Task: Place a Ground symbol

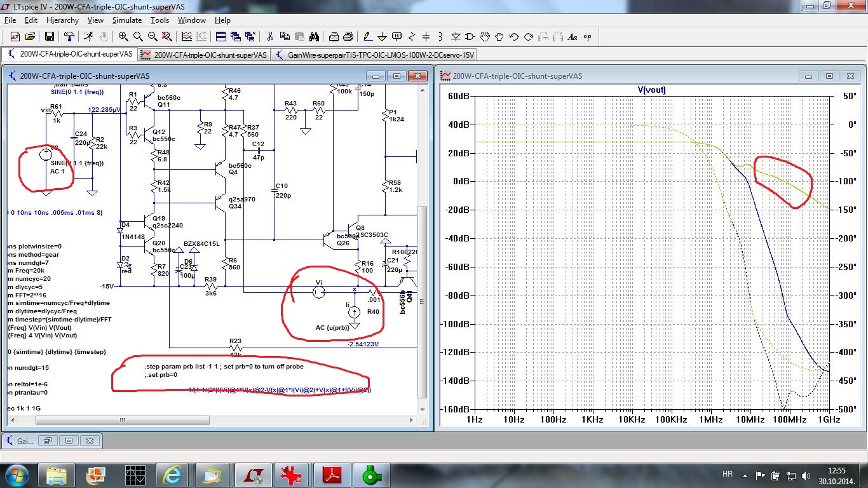Action: tap(382, 36)
